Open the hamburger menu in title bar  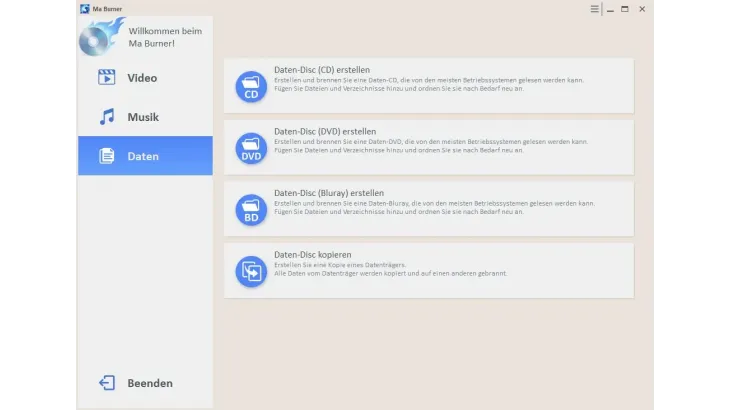pyautogui.click(x=594, y=9)
